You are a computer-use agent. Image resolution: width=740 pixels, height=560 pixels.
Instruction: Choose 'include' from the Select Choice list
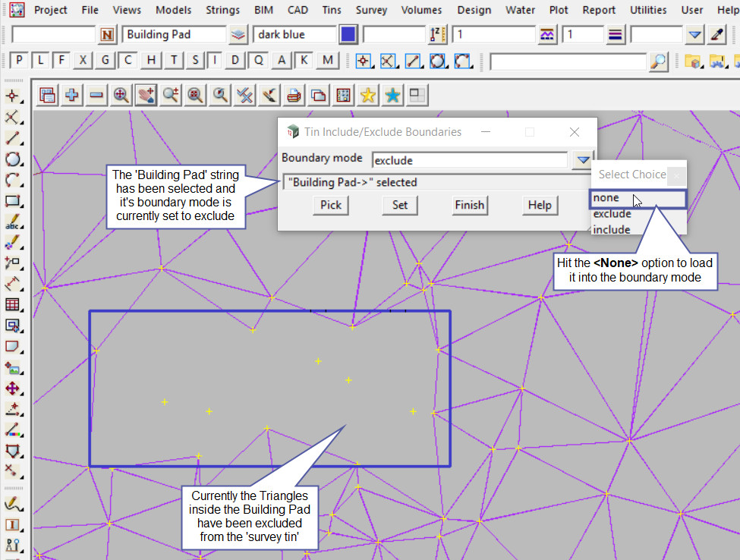(x=612, y=229)
